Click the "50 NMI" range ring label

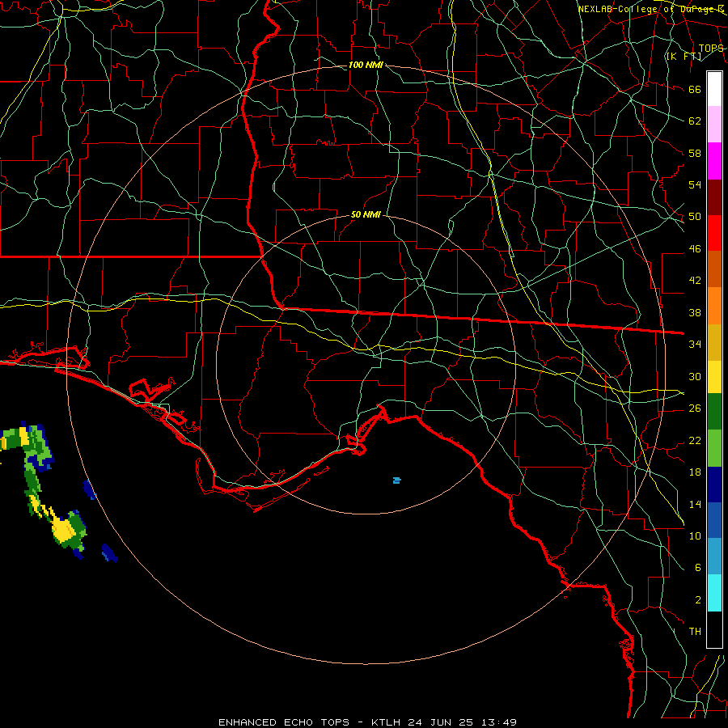(x=366, y=214)
